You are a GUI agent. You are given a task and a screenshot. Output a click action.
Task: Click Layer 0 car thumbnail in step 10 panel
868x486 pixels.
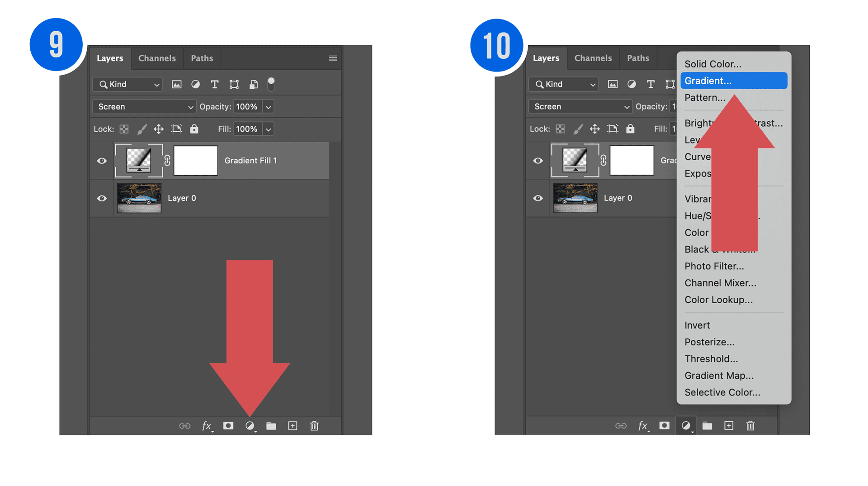[575, 198]
